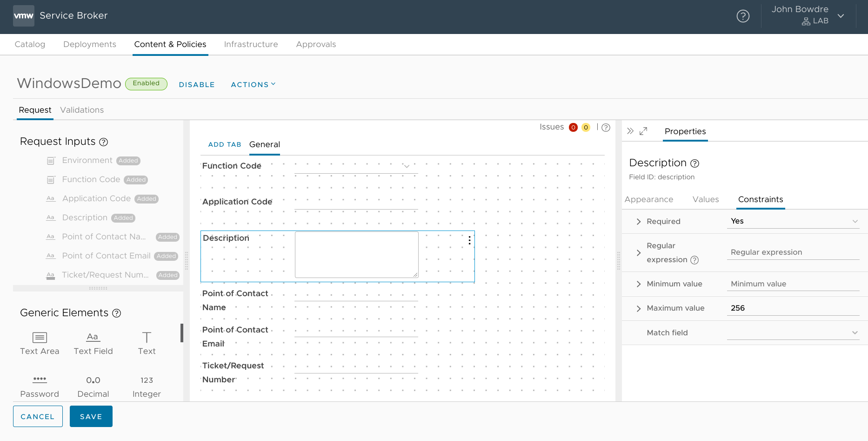868x441 pixels.
Task: Click the yellow Issues warning count badge
Action: coord(586,128)
